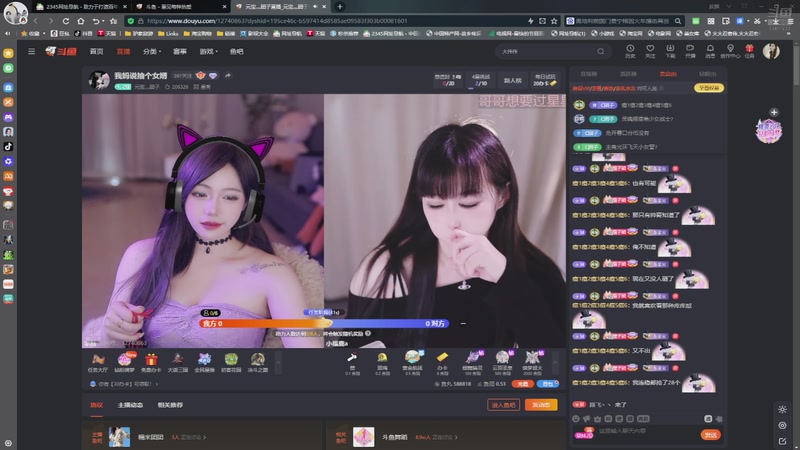Open the 抖音 bookmark

pos(83,33)
